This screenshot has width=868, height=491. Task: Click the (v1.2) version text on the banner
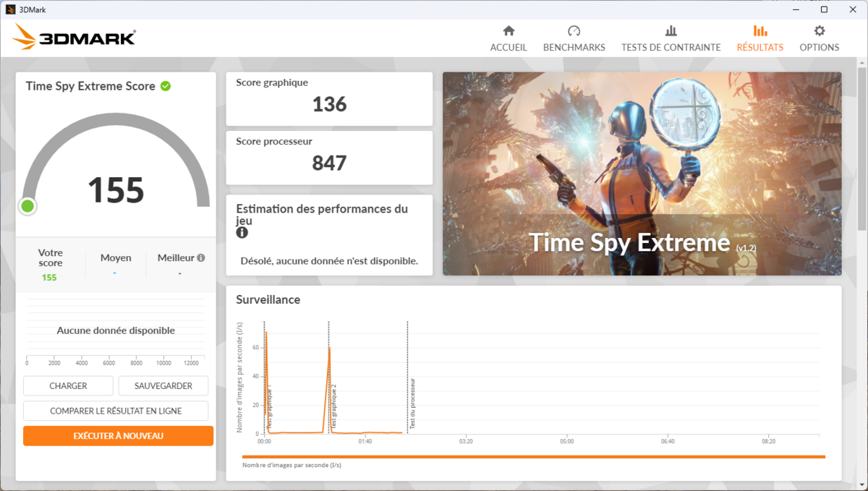pos(746,248)
